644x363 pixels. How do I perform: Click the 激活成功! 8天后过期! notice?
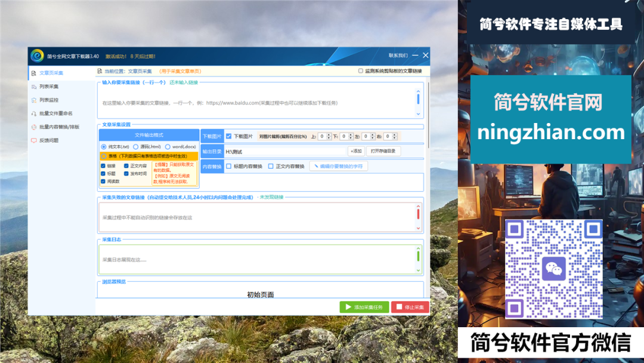click(x=131, y=56)
